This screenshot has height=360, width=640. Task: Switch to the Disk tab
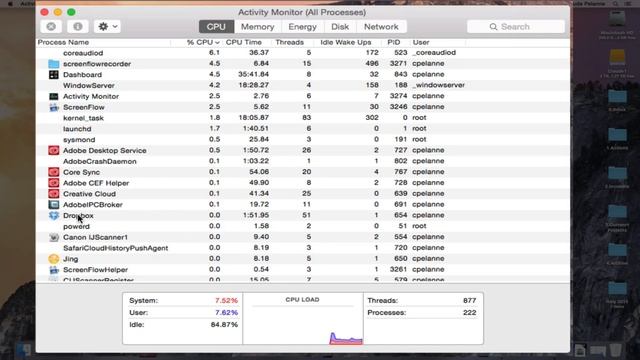[340, 27]
